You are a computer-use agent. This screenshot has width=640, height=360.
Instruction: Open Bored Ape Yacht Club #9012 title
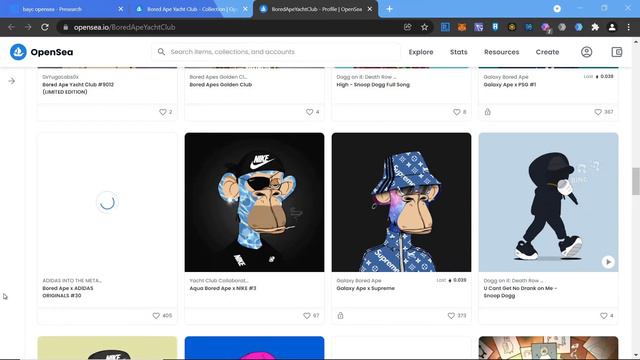click(x=78, y=88)
